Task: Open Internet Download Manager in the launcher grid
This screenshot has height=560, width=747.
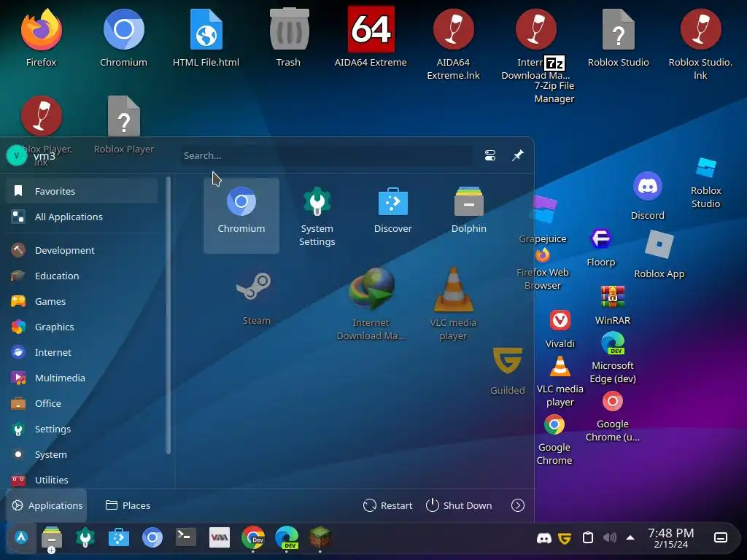Action: (x=371, y=304)
